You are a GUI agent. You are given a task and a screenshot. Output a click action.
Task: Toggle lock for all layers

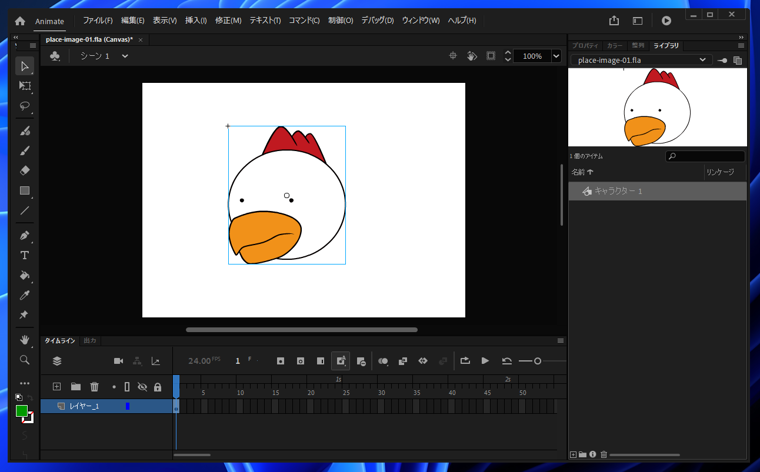(x=157, y=387)
